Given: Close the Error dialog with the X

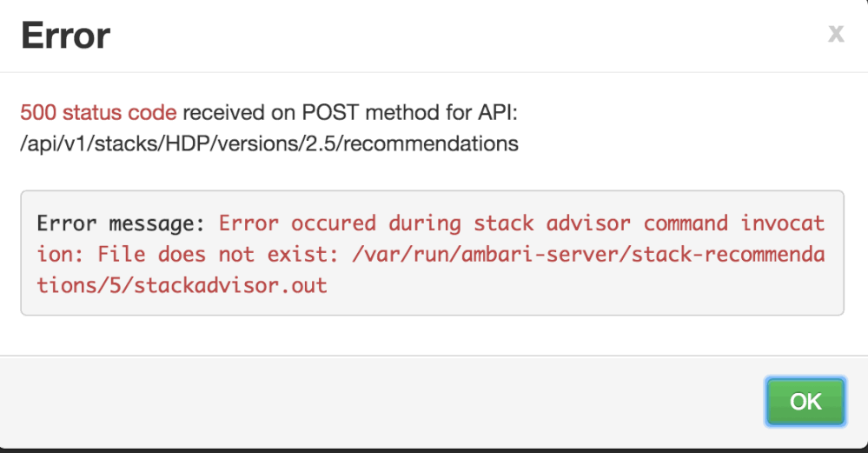Looking at the screenshot, I should (836, 34).
